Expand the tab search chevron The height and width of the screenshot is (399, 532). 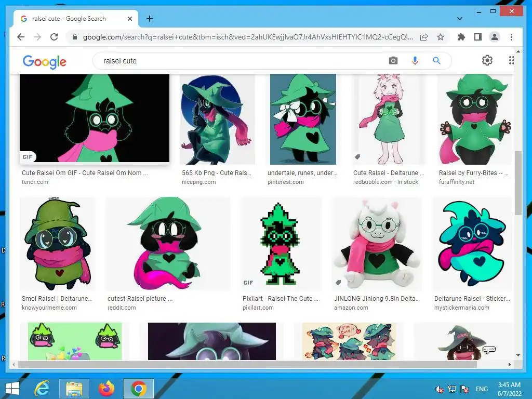(459, 19)
